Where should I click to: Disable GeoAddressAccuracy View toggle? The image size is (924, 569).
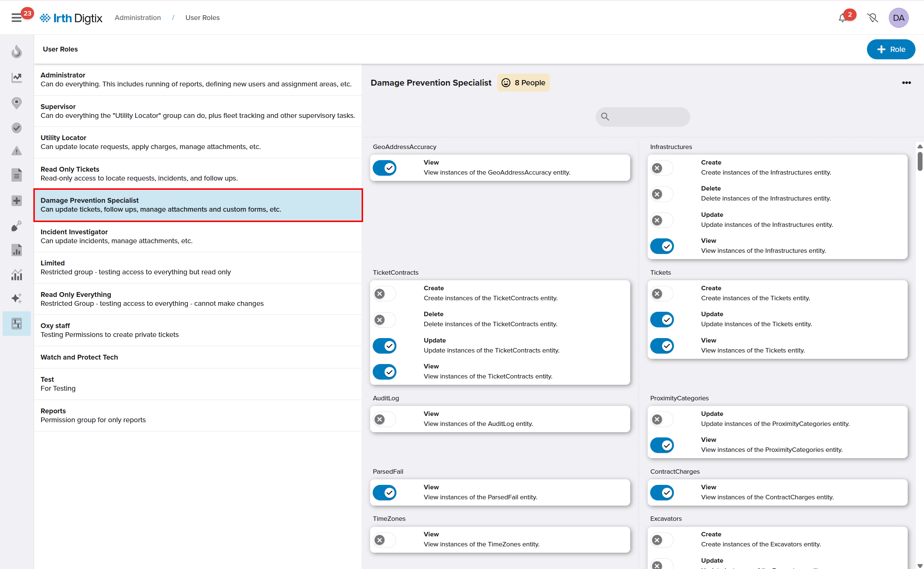tap(384, 168)
